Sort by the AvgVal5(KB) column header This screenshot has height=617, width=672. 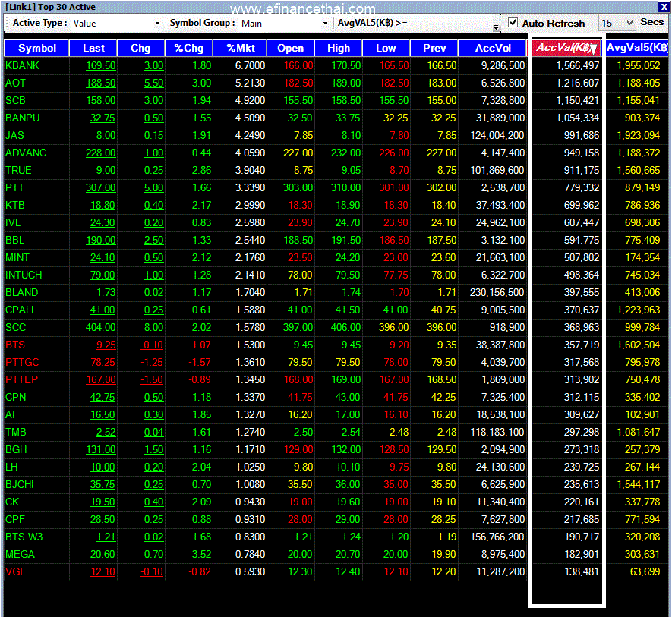tap(637, 48)
